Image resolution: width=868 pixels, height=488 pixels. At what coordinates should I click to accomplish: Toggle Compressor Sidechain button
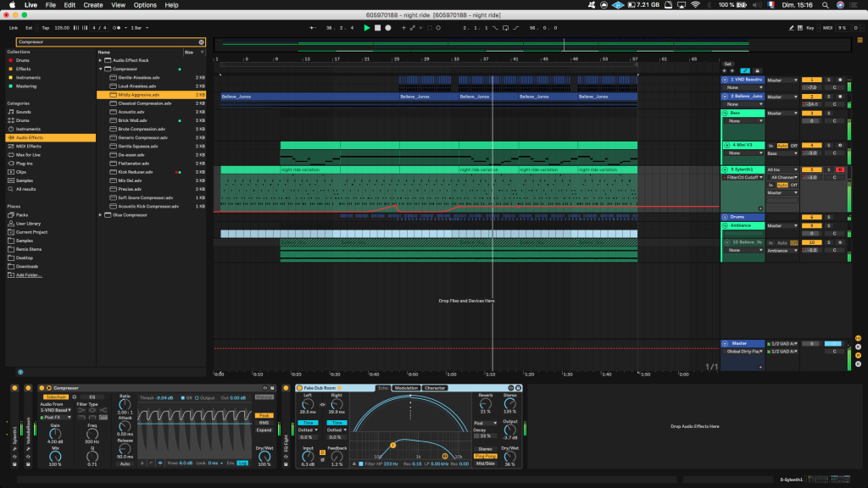pos(56,396)
